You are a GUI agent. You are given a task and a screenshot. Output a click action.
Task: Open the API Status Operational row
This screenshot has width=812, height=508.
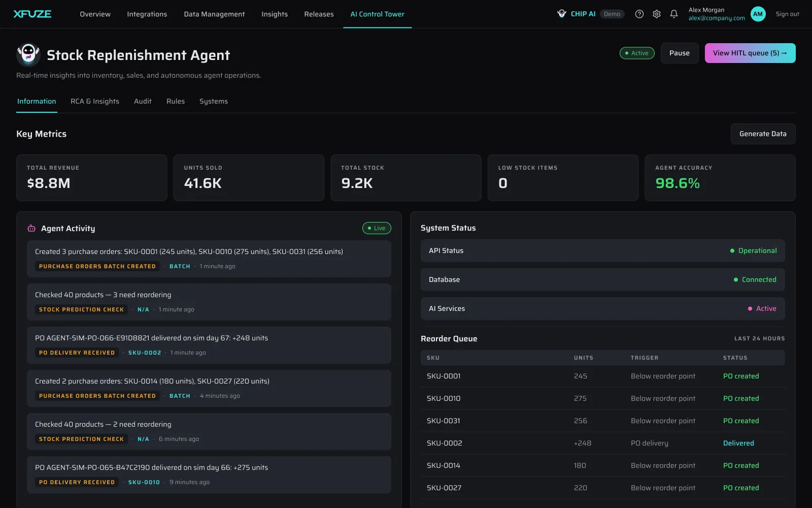click(603, 250)
